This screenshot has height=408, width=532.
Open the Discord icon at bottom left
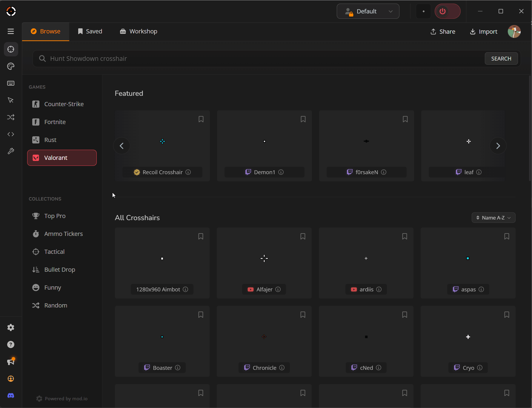coord(11,395)
